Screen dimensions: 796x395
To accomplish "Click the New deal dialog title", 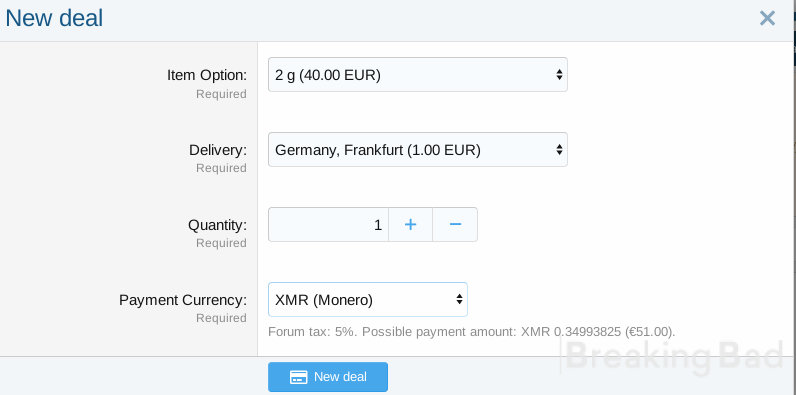I will pos(54,18).
